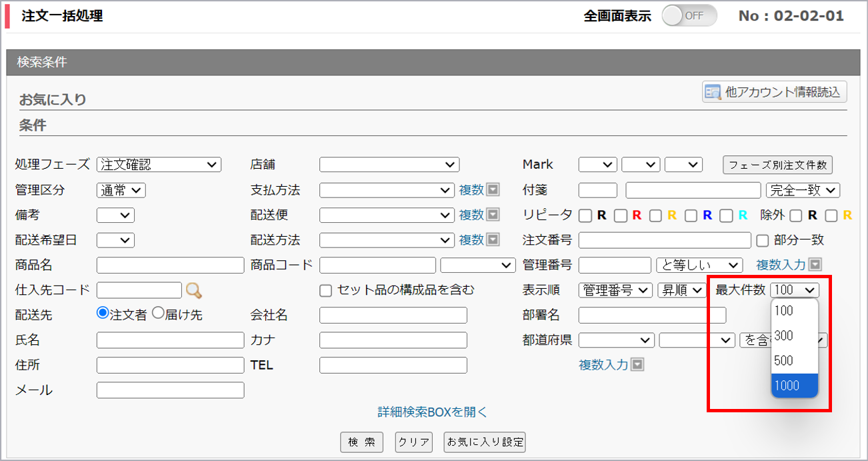Click the メール input field

pos(171,390)
